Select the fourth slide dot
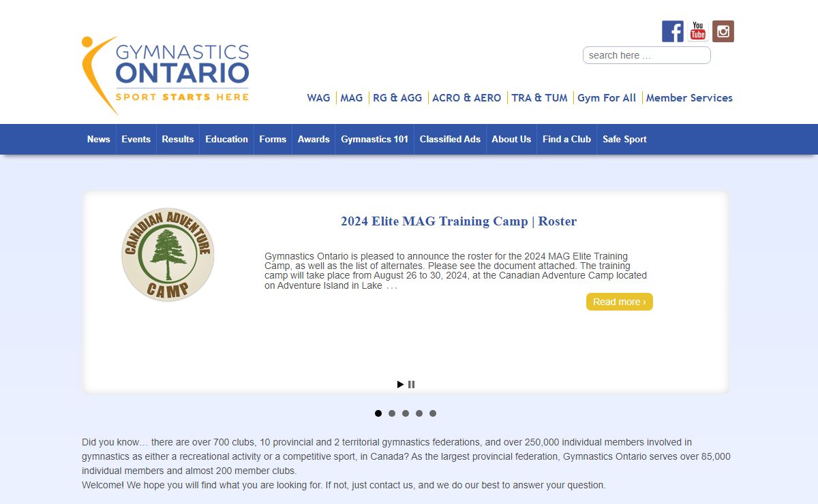The image size is (818, 504). 419,413
